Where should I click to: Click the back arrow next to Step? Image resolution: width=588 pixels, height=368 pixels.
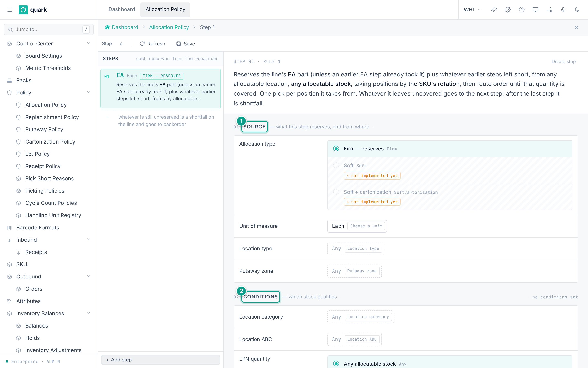(121, 44)
